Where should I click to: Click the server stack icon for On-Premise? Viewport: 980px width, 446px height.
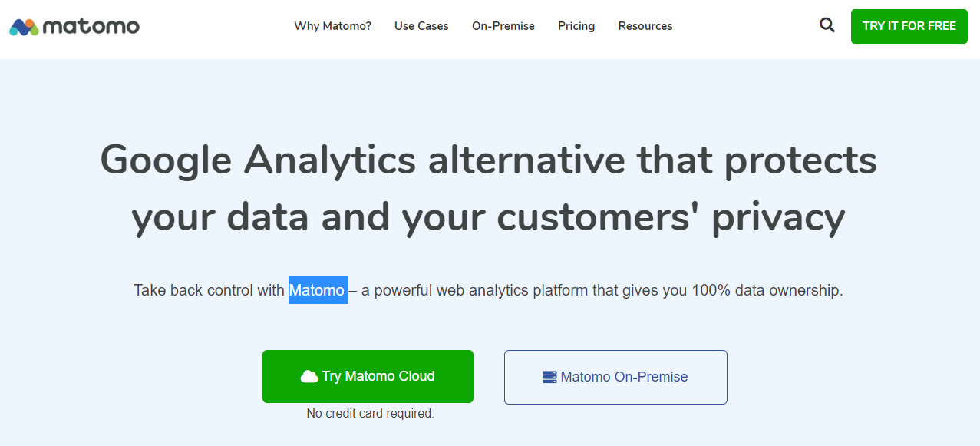[549, 377]
